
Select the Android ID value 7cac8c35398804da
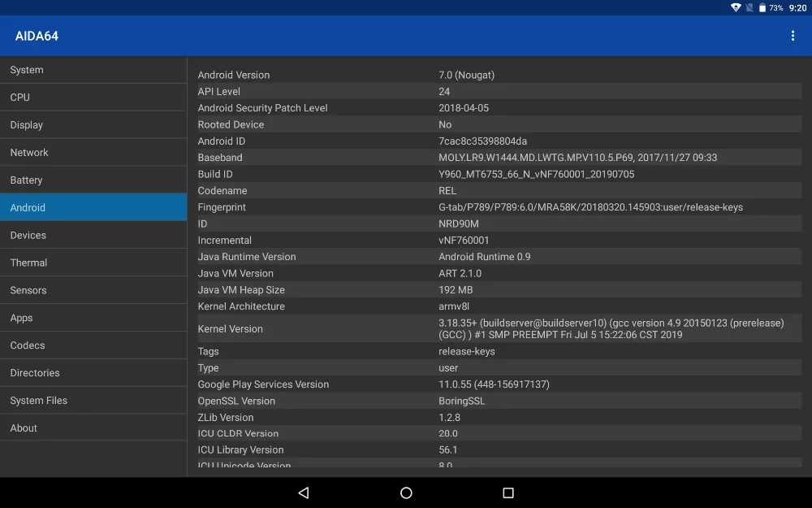(x=482, y=141)
